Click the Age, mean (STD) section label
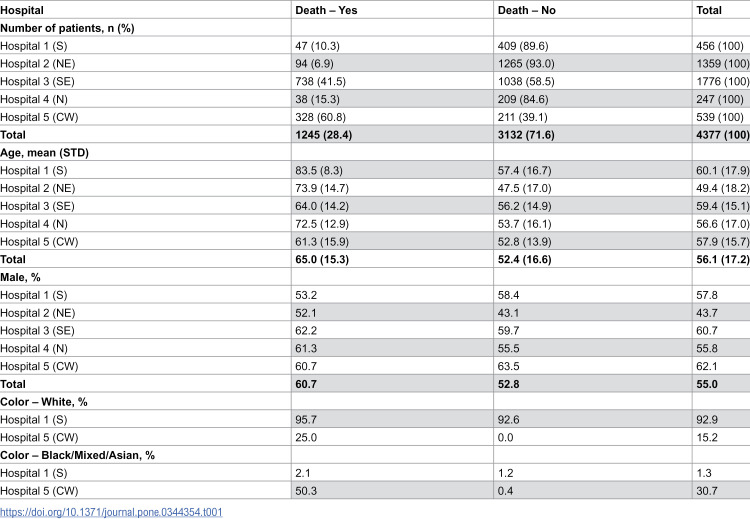Viewport: 750px width, 519px height. pyautogui.click(x=44, y=153)
